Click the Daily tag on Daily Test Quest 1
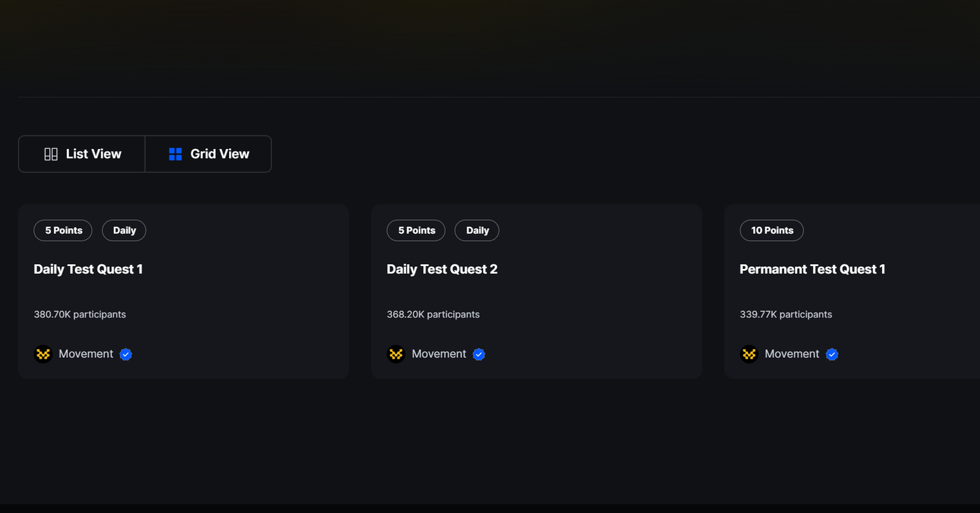This screenshot has width=980, height=513. coord(124,230)
